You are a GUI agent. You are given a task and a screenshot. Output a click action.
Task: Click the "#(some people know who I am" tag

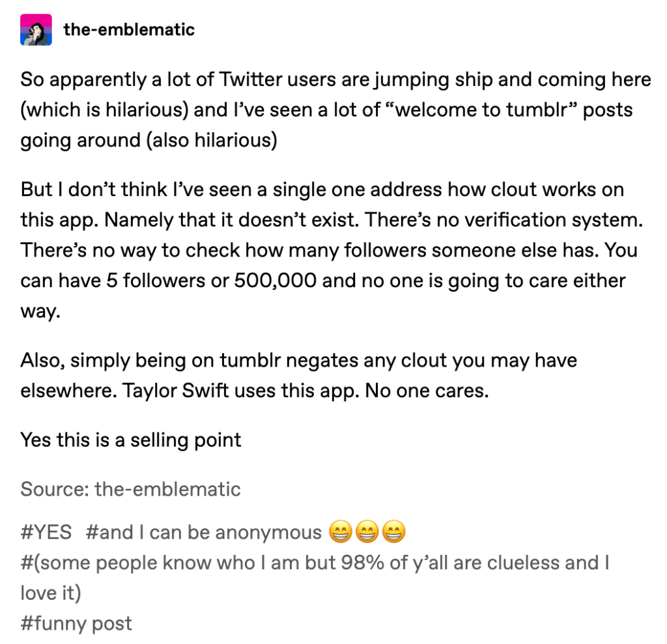pyautogui.click(x=314, y=563)
